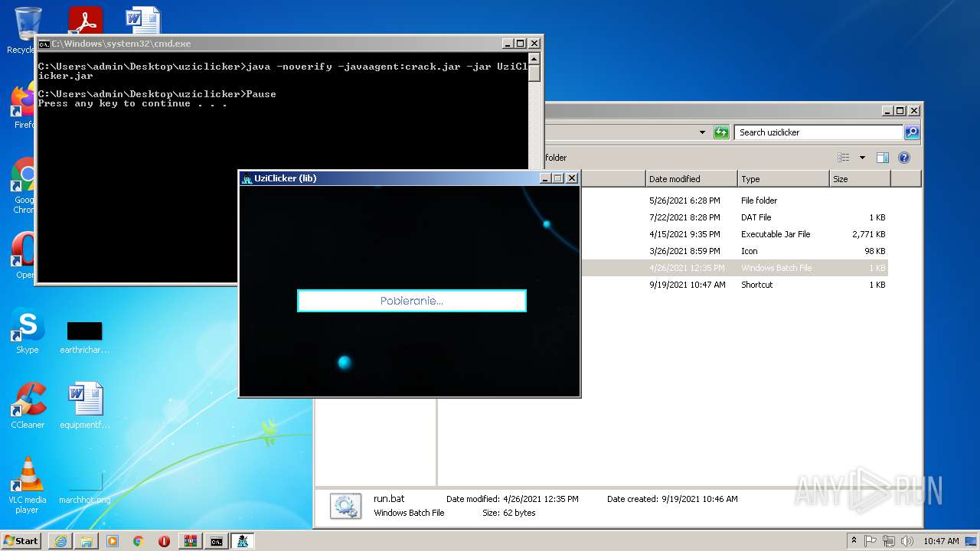Screen dimensions: 980x551
Task: Toggle the Explorer preview pane
Action: pyautogui.click(x=883, y=158)
